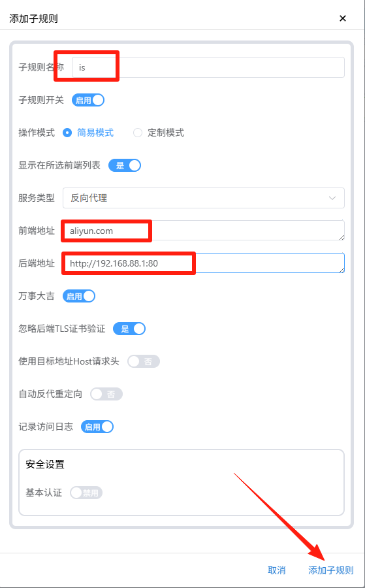365x588 pixels.
Task: Click the 添加子规则 confirm button
Action: tap(330, 570)
